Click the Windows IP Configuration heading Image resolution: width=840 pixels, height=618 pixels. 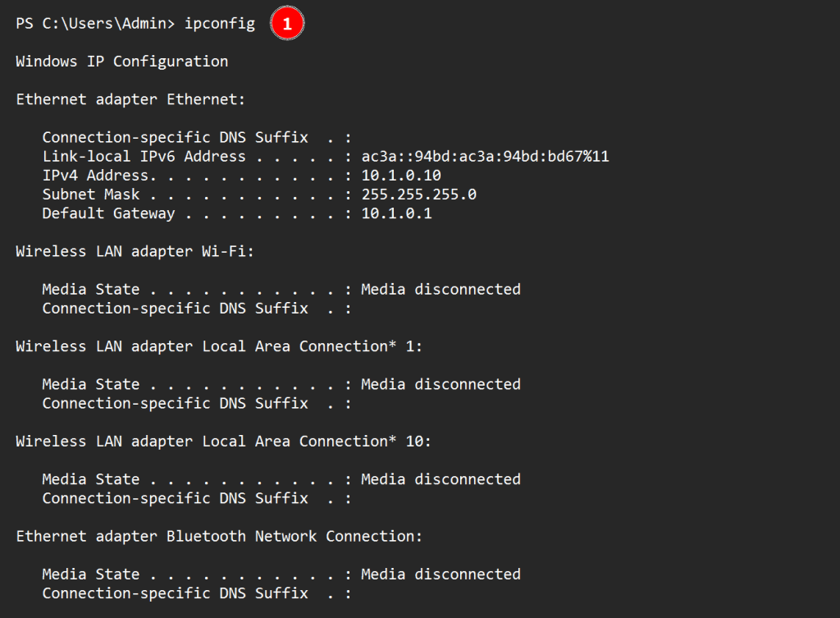pos(121,62)
